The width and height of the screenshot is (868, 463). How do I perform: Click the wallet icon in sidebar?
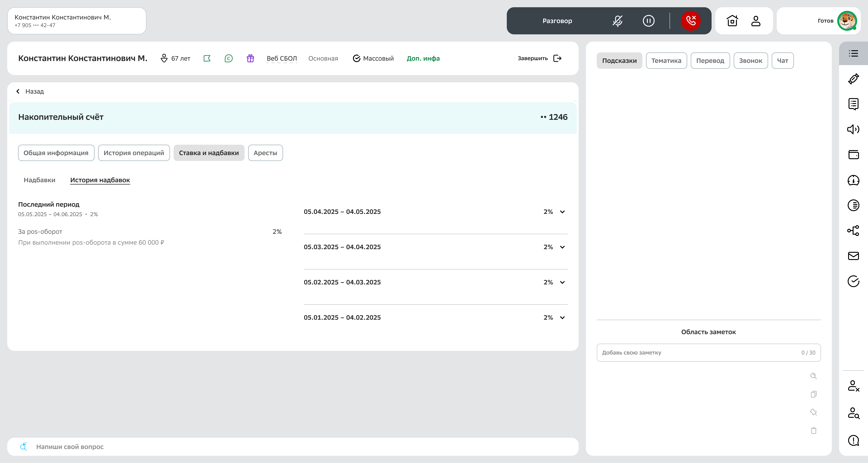[853, 155]
